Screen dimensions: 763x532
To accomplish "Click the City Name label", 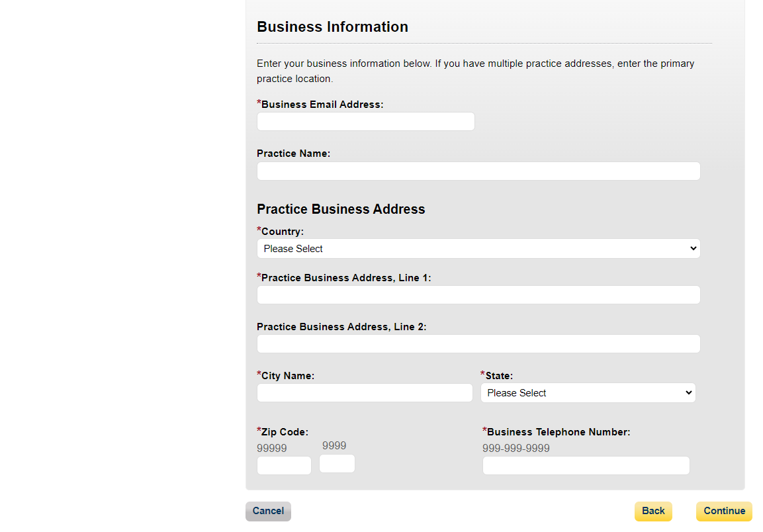I will tap(288, 376).
